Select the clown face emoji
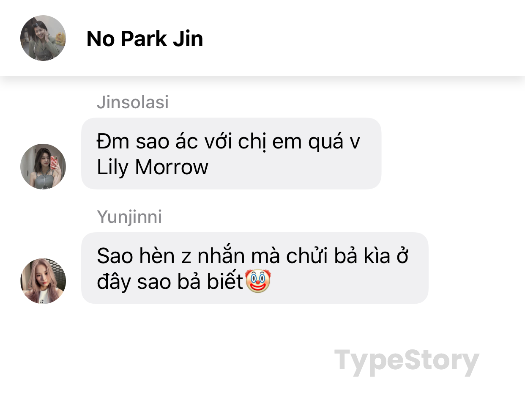Viewport: 525px width, 420px height. click(x=258, y=281)
